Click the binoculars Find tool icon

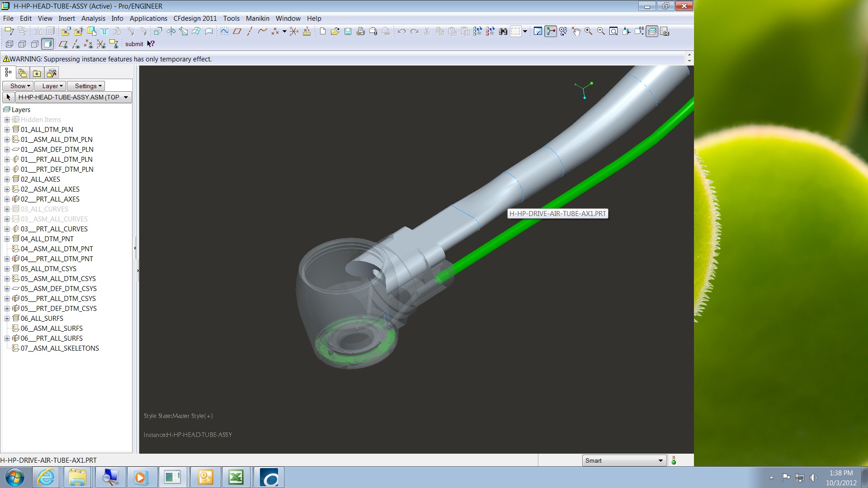(x=503, y=31)
